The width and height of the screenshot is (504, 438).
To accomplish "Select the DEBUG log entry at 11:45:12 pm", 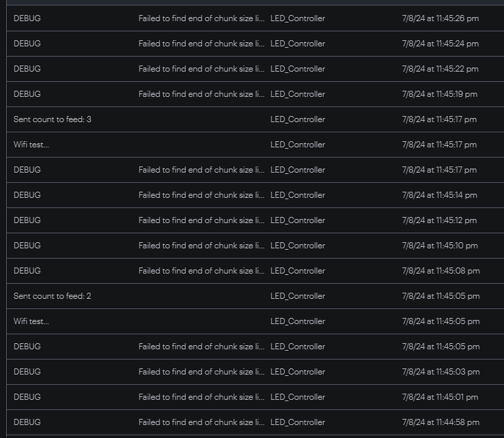I will pos(255,220).
